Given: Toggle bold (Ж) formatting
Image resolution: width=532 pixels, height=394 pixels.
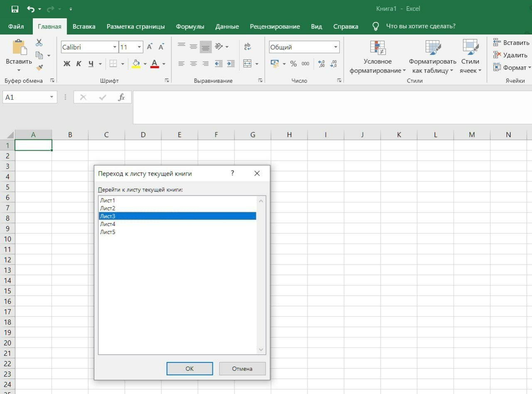Looking at the screenshot, I should point(67,64).
